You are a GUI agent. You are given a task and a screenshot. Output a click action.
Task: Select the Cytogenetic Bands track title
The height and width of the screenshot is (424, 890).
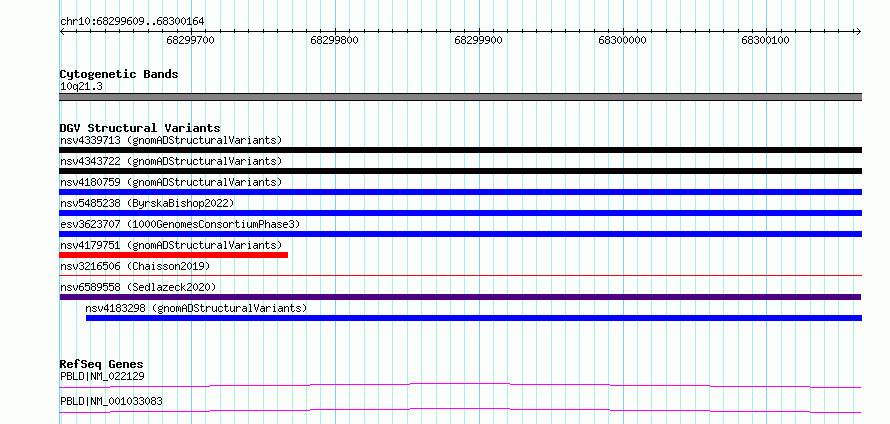(x=119, y=74)
